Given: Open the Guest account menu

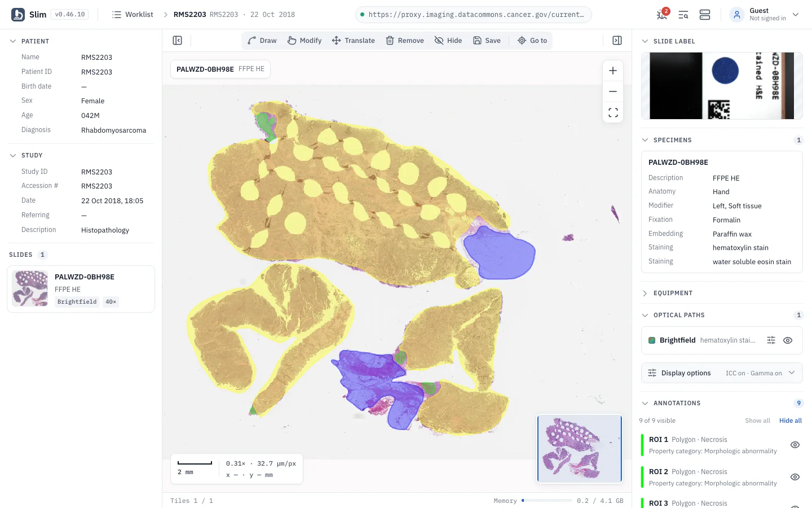Looking at the screenshot, I should (x=765, y=15).
